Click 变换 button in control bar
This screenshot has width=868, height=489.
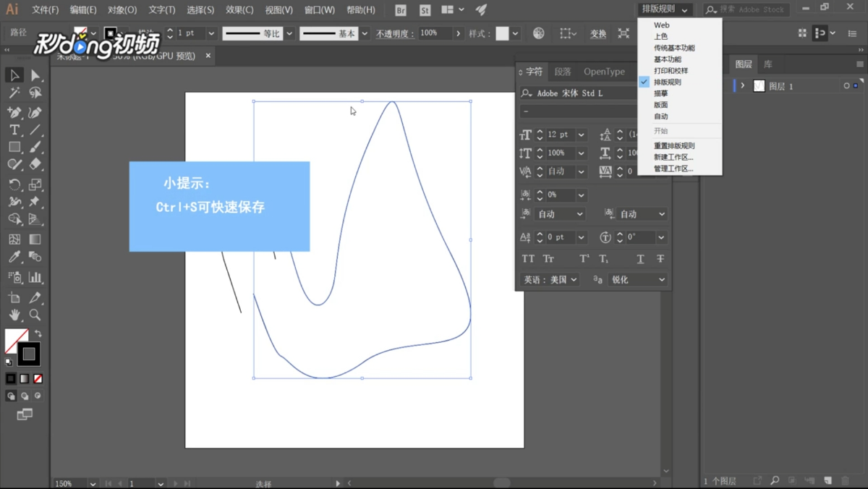coord(598,33)
